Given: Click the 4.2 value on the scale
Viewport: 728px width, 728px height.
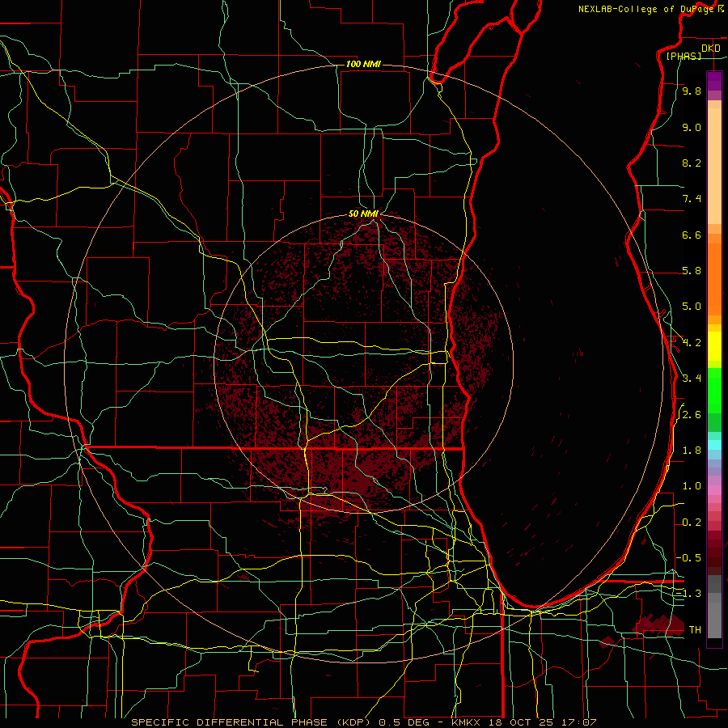Looking at the screenshot, I should (692, 343).
